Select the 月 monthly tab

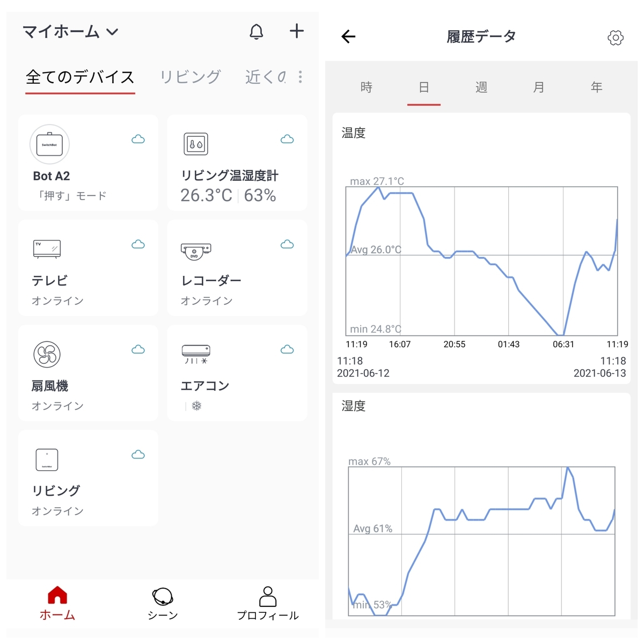(x=539, y=87)
